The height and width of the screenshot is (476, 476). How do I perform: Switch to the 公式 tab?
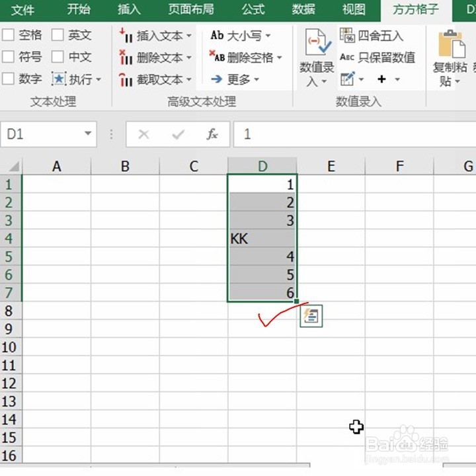click(x=253, y=9)
